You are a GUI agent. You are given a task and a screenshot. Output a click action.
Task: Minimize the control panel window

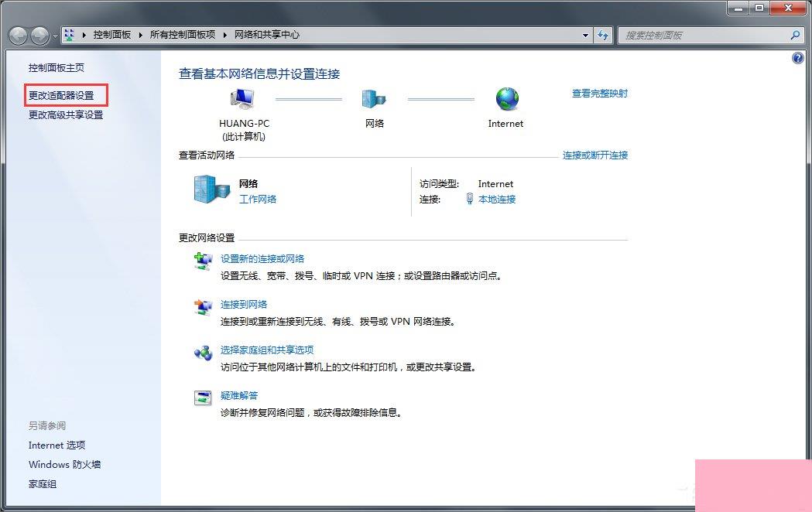point(738,8)
